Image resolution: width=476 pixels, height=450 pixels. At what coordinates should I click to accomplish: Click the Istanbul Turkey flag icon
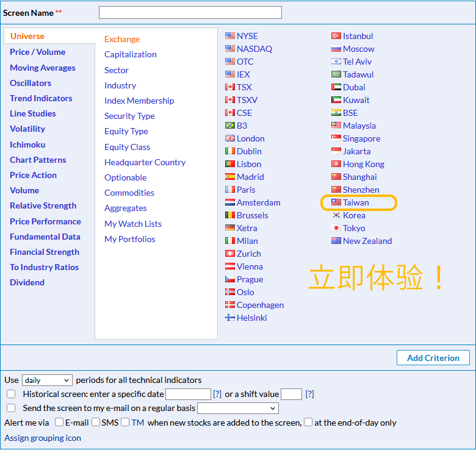(336, 36)
